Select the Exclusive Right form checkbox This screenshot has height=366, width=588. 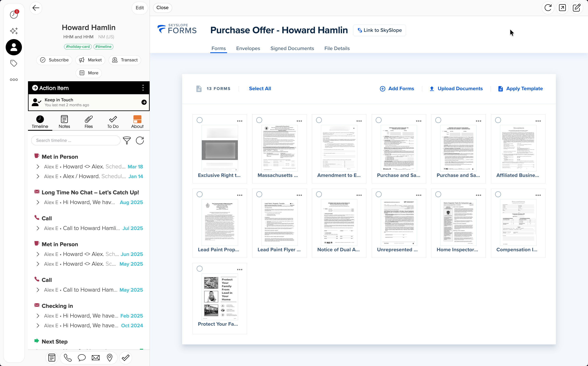point(200,120)
